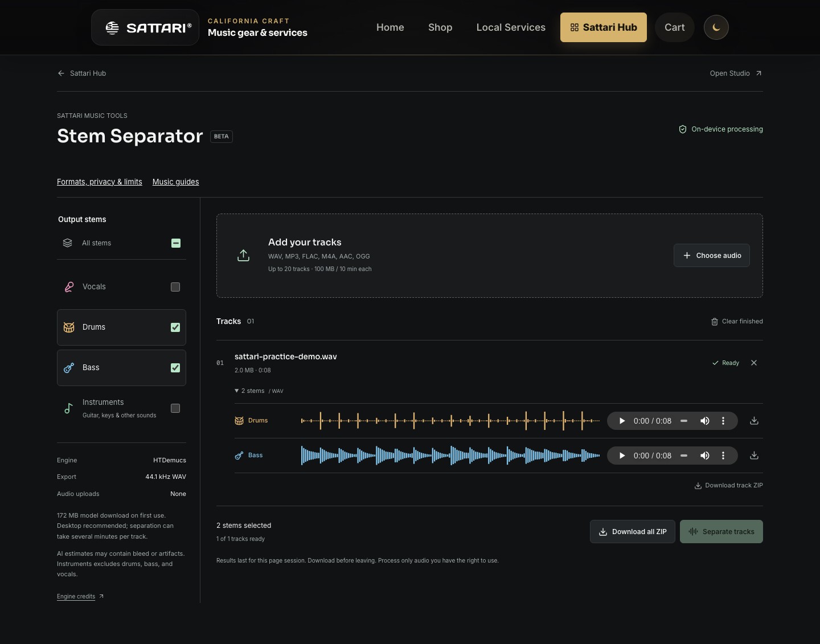Screen dimensions: 820x644
Task: Seek in the Drums player progress bar
Action: tap(684, 421)
